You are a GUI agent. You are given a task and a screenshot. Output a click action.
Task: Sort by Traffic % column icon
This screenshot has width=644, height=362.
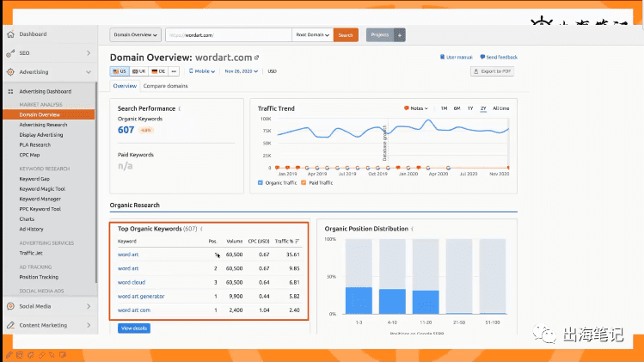[x=297, y=242]
